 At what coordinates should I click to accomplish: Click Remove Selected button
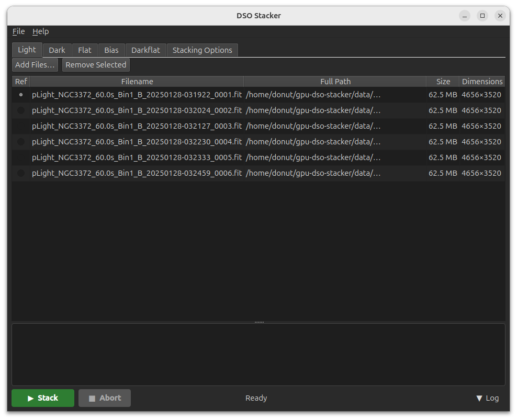(96, 65)
